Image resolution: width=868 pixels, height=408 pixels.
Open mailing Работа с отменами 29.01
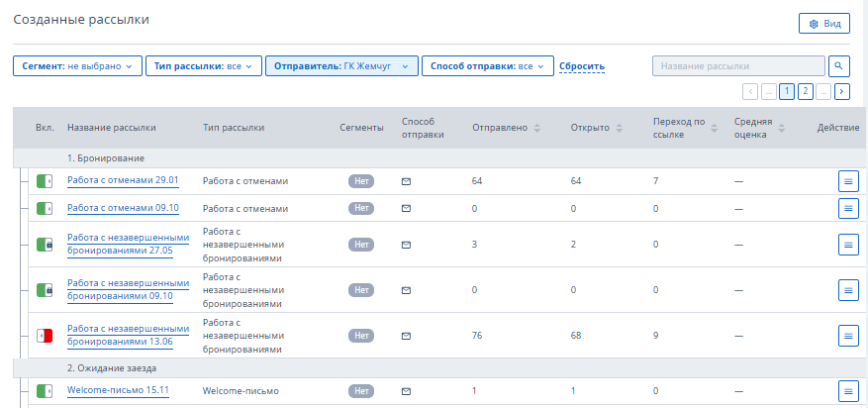[123, 180]
